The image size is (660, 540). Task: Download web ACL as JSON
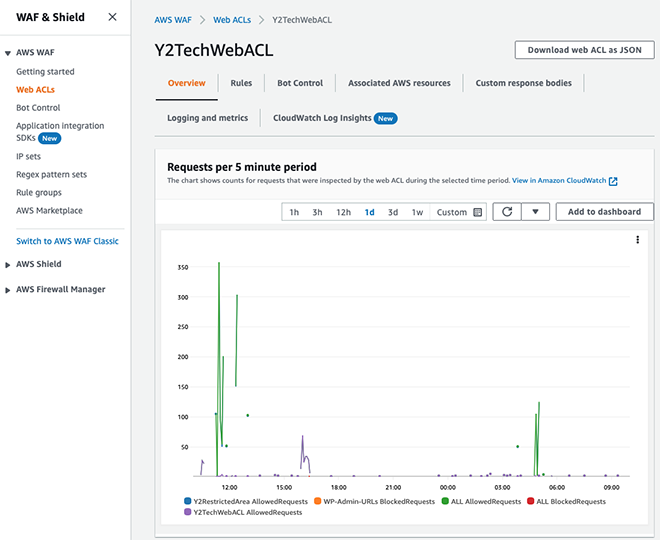click(584, 50)
